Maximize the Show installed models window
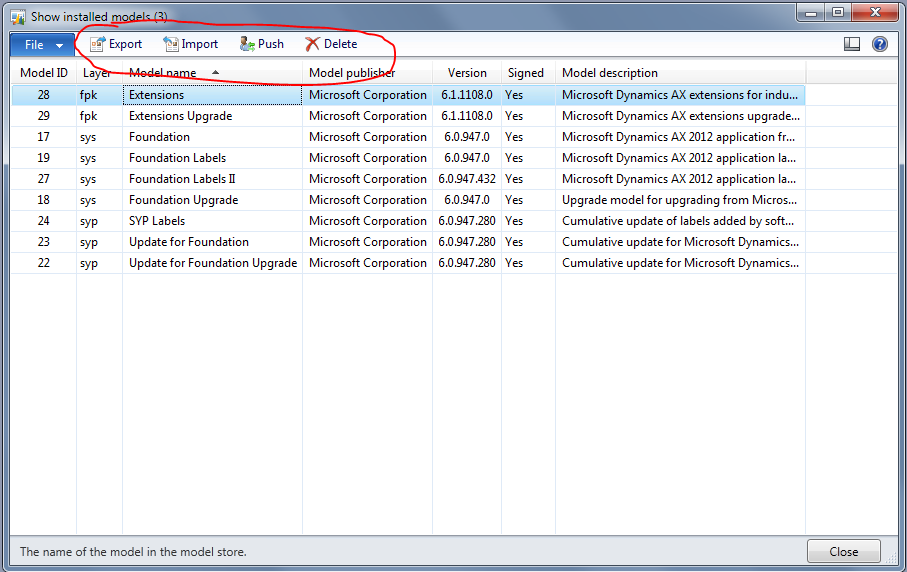The width and height of the screenshot is (907, 572). pos(838,12)
